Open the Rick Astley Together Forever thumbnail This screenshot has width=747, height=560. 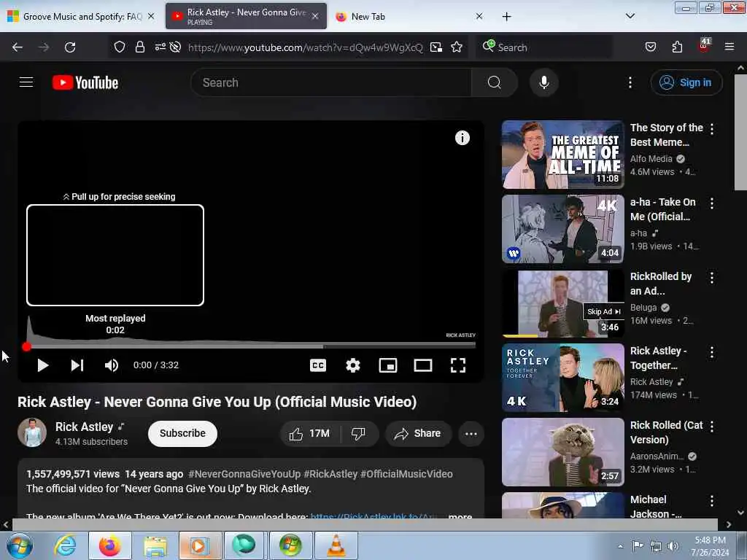pyautogui.click(x=562, y=378)
